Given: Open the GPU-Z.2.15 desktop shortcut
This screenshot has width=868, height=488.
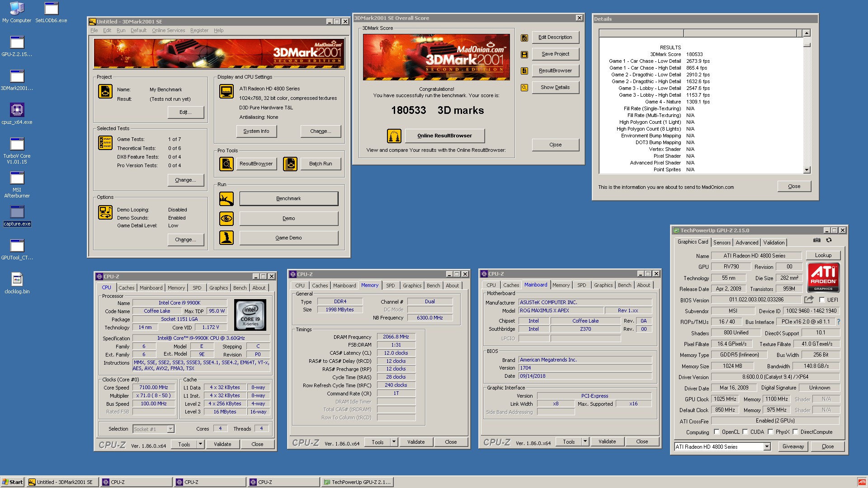Looking at the screenshot, I should [x=17, y=46].
